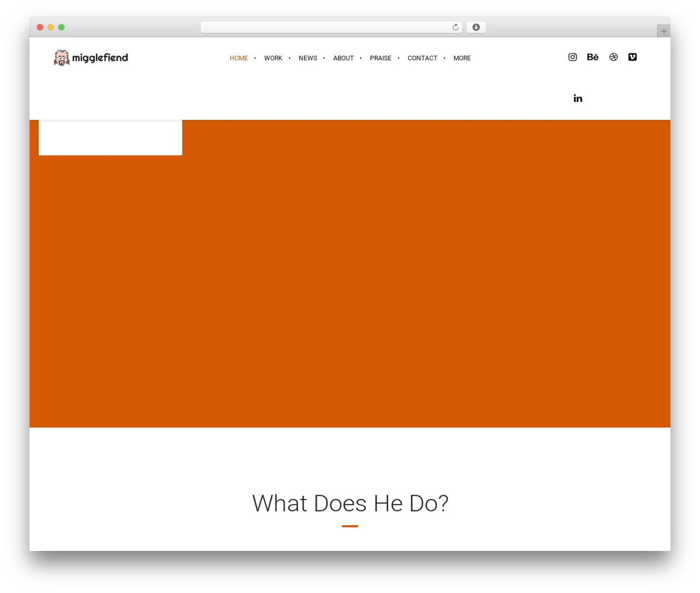Open the Vimeo social icon
This screenshot has height=593, width=700.
click(x=633, y=57)
